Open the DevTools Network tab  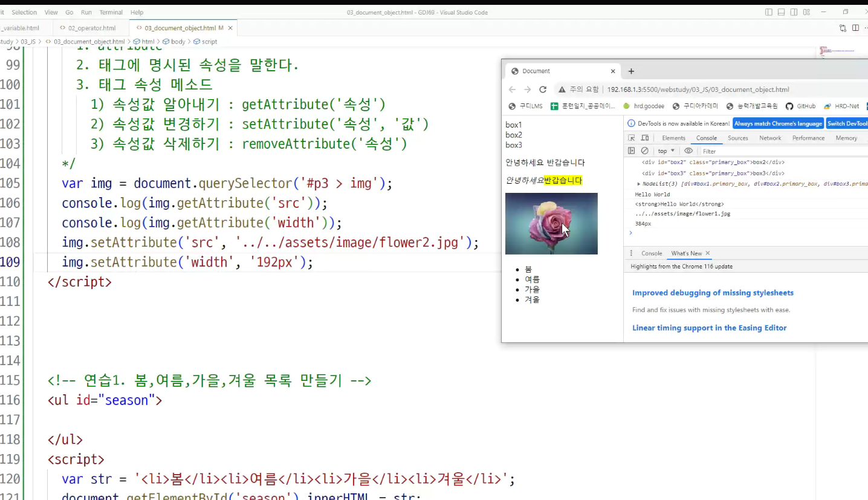pyautogui.click(x=770, y=138)
